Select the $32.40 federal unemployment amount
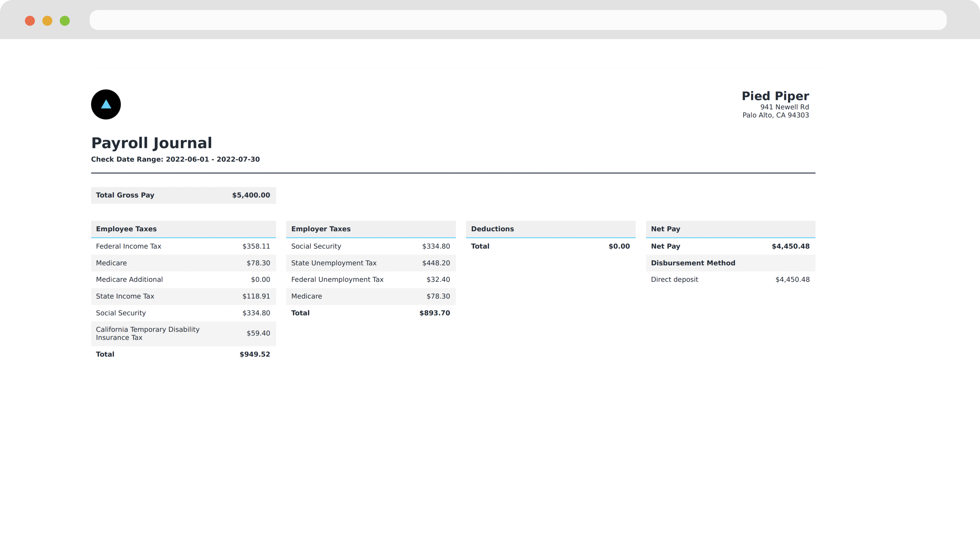 pos(438,279)
